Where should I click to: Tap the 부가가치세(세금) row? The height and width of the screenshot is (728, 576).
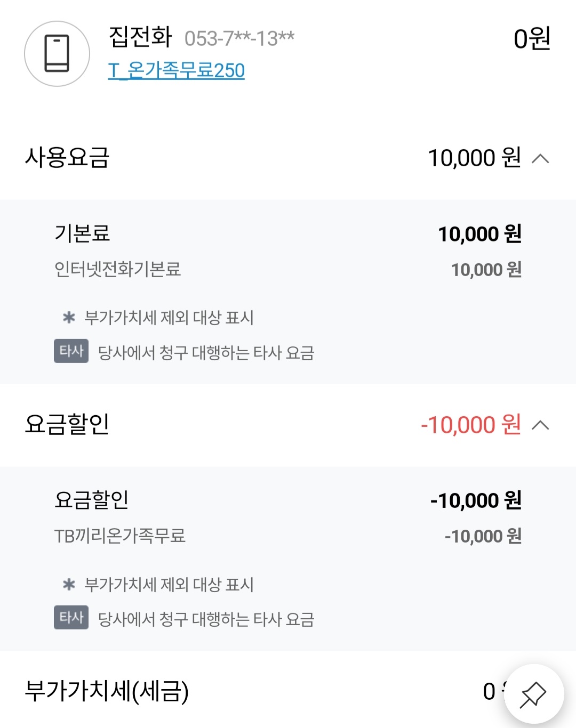(x=288, y=691)
